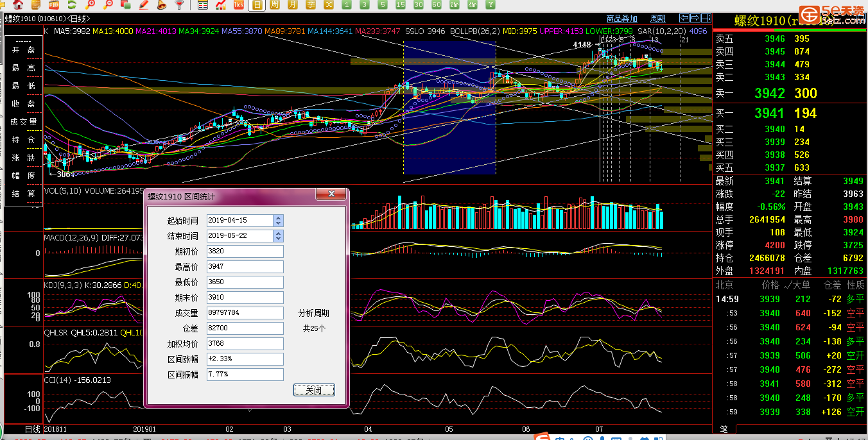
Task: Close the 区间统计 dialog via title X
Action: tap(331, 194)
